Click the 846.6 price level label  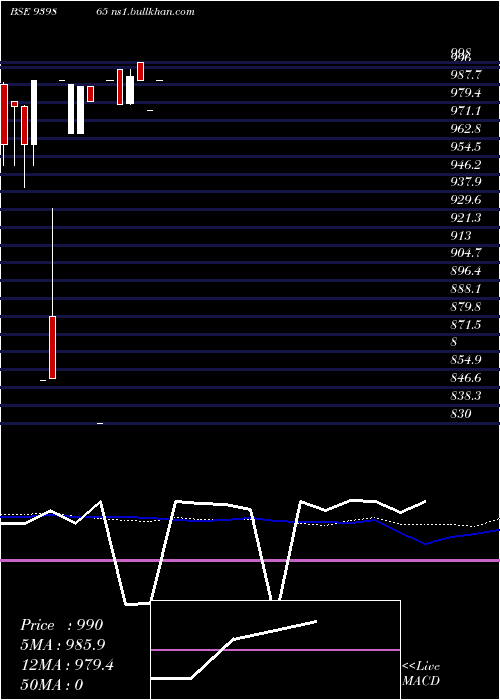[466, 378]
